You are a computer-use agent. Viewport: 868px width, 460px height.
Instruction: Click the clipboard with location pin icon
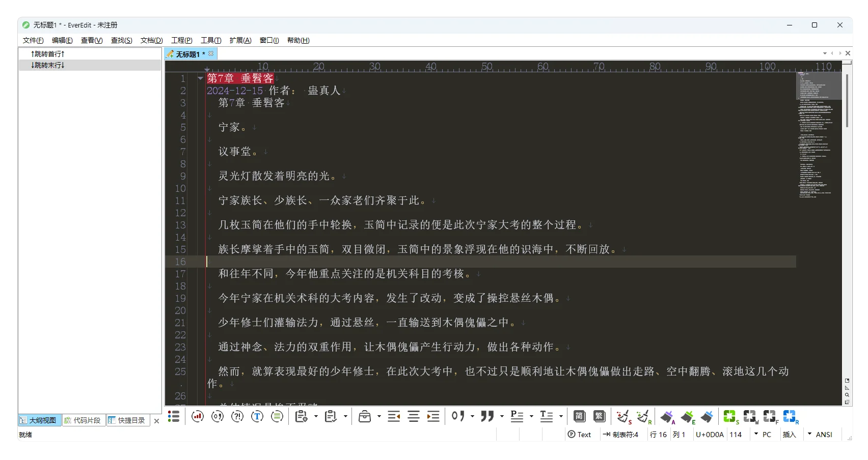[302, 417]
